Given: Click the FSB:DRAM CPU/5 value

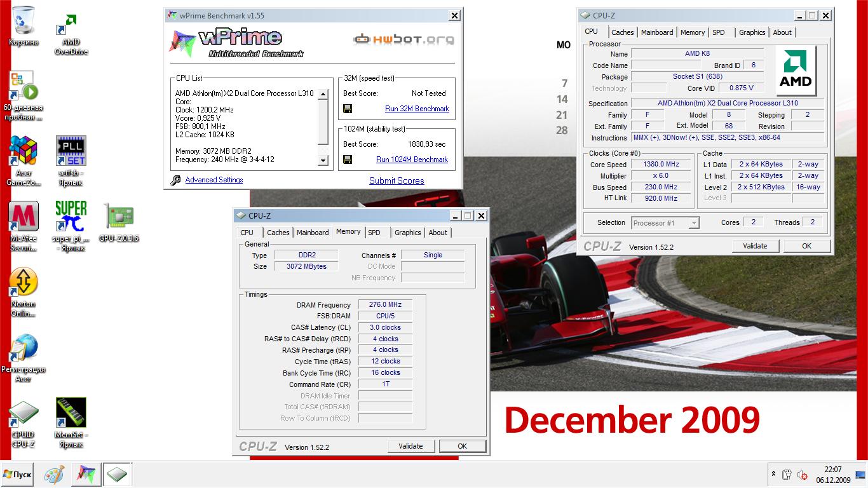Looking at the screenshot, I should (385, 316).
